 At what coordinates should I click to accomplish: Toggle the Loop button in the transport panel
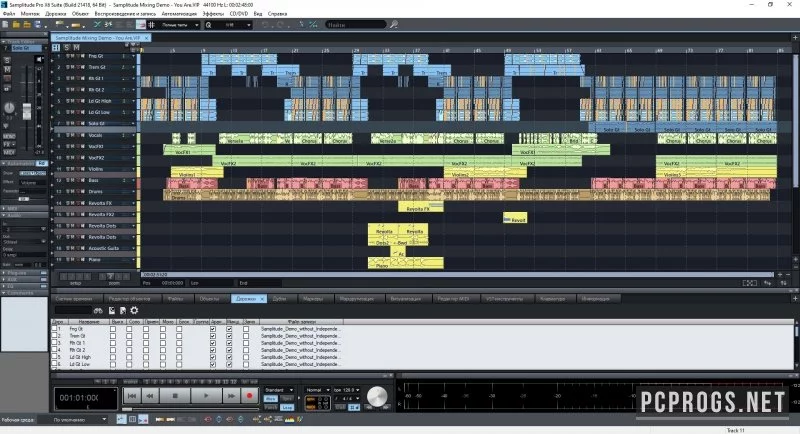287,407
